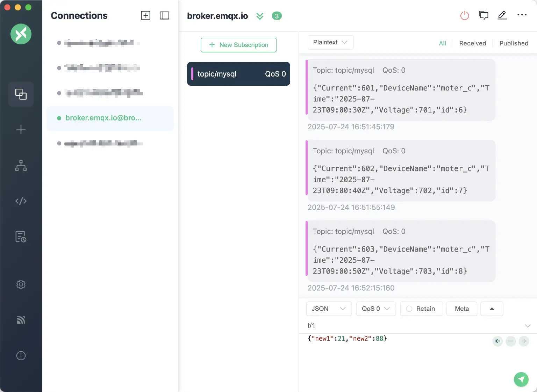This screenshot has width=537, height=392.
Task: Click the New Subscription button
Action: (x=238, y=45)
